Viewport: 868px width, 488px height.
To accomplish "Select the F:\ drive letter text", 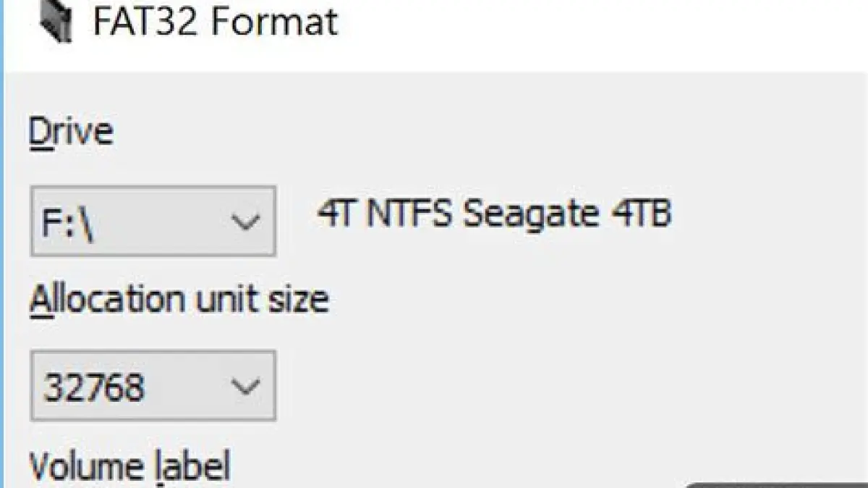I will [x=69, y=222].
